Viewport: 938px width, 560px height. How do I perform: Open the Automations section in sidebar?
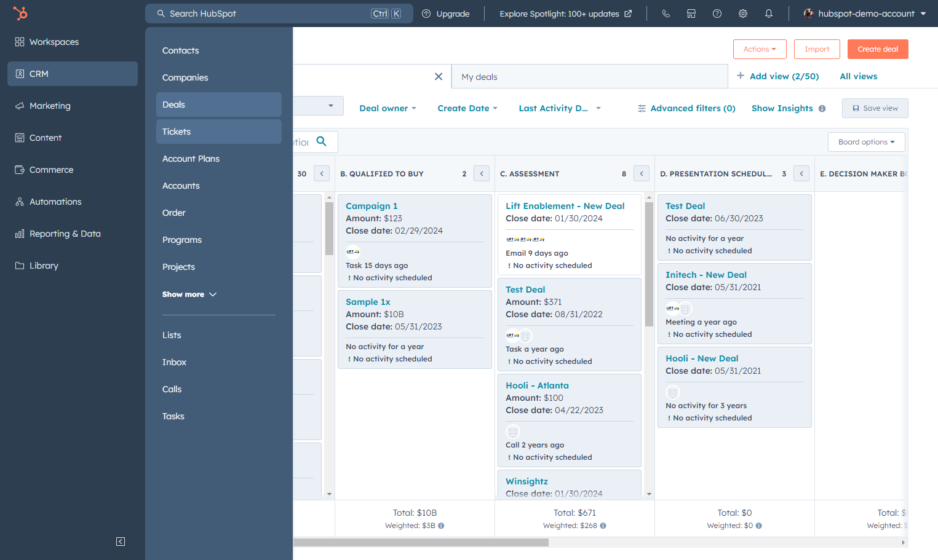click(73, 202)
